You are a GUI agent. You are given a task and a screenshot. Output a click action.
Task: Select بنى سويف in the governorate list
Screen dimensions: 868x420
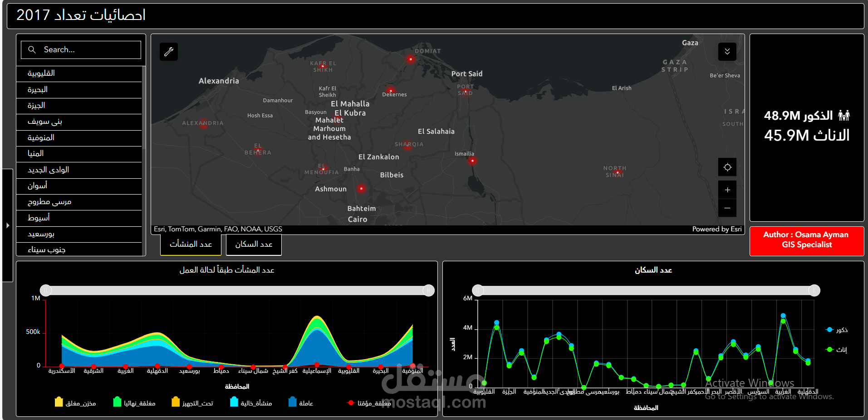pos(79,122)
